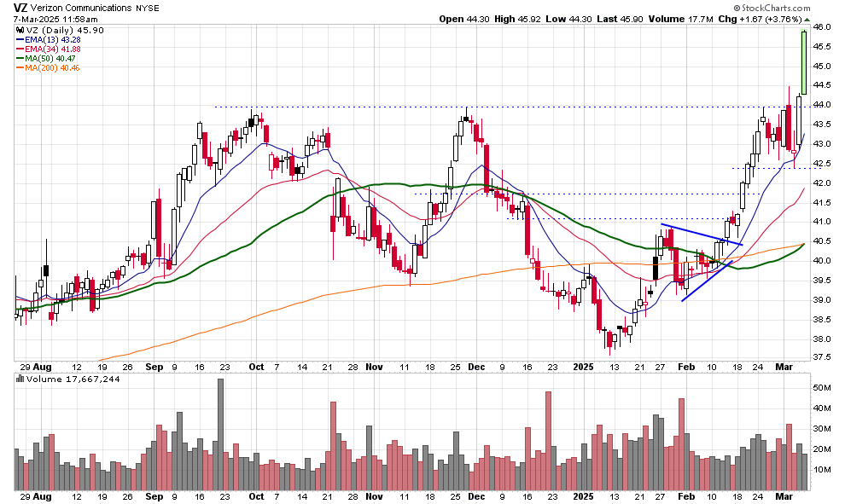Click the 39.0 price axis label
Image resolution: width=845 pixels, height=504 pixels.
(822, 300)
